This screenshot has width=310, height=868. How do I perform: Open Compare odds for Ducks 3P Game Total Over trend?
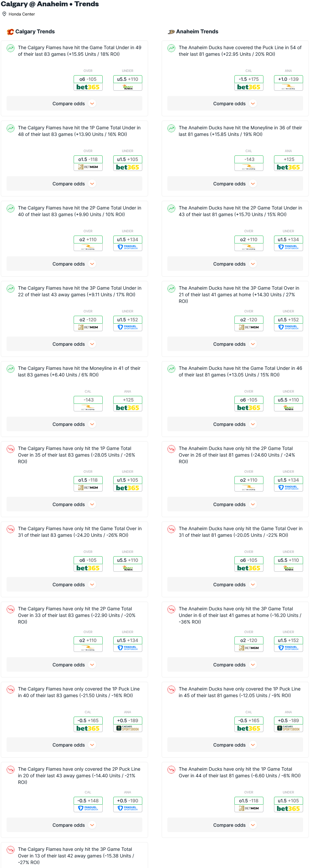coord(235,344)
